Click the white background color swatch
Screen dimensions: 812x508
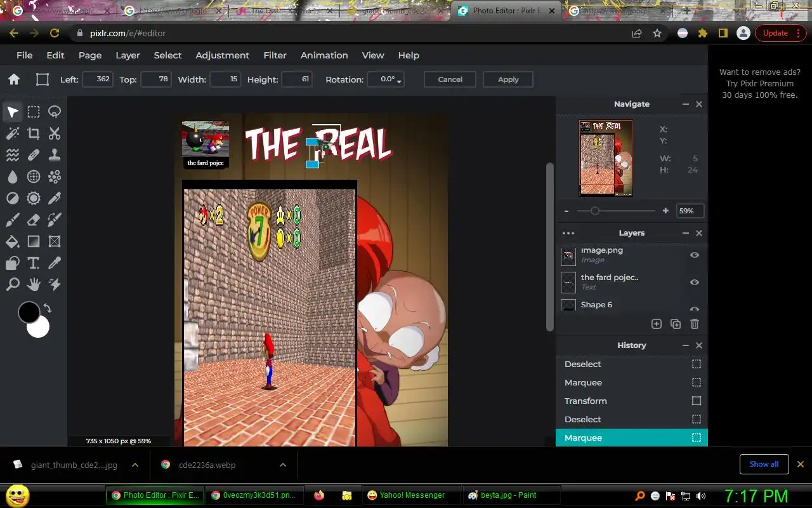tap(40, 329)
